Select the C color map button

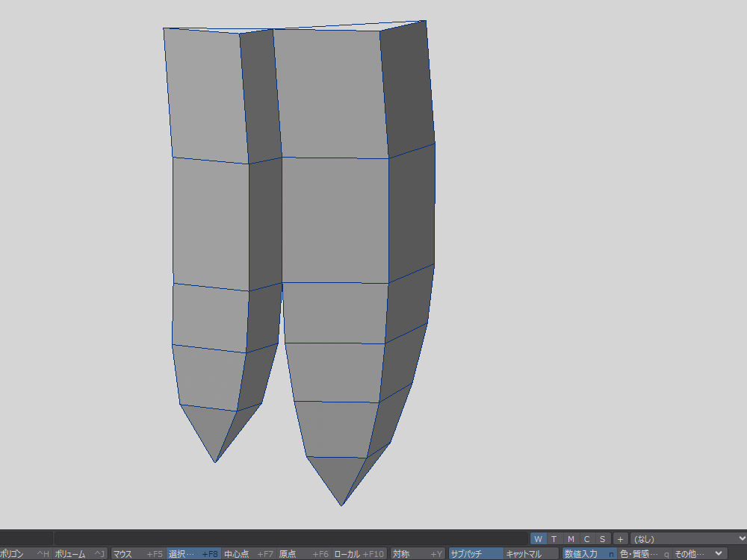click(586, 539)
